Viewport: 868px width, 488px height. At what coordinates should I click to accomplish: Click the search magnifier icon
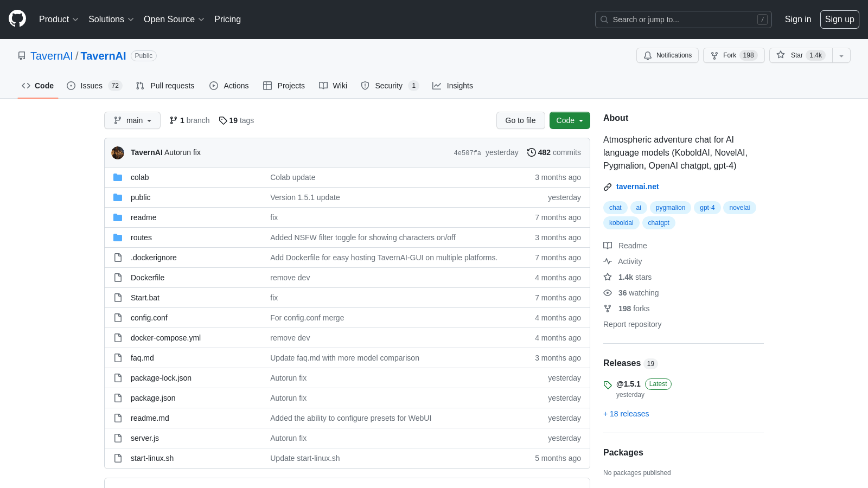604,20
